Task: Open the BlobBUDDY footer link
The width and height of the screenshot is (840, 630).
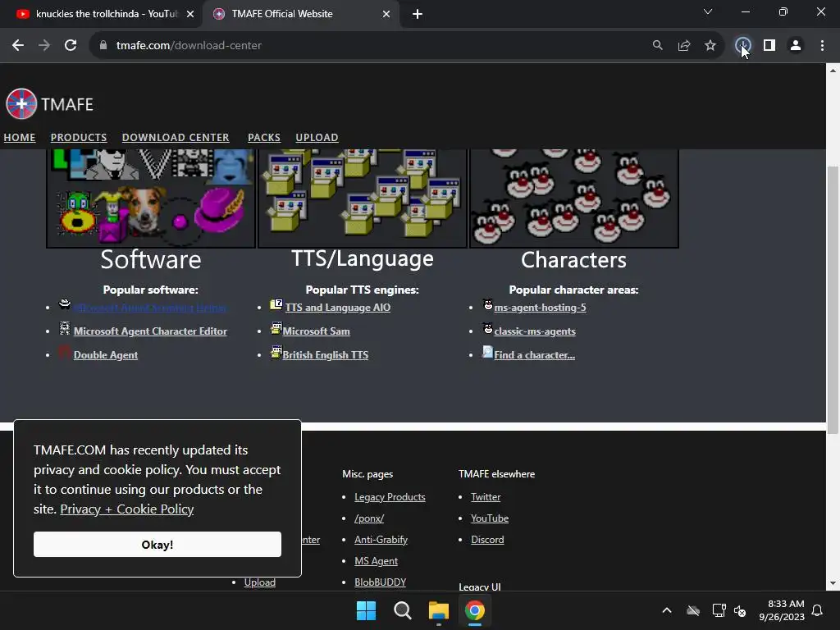Action: coord(381,582)
